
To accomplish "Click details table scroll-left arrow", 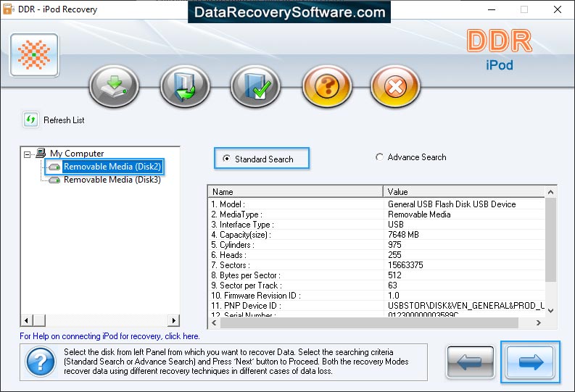I will (214, 322).
